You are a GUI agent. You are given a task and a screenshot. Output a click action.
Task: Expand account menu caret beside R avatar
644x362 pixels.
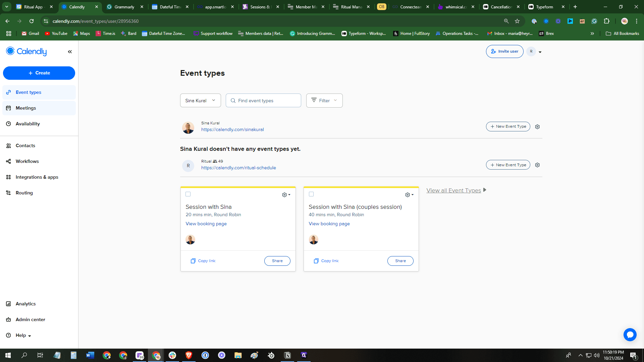[x=540, y=52]
